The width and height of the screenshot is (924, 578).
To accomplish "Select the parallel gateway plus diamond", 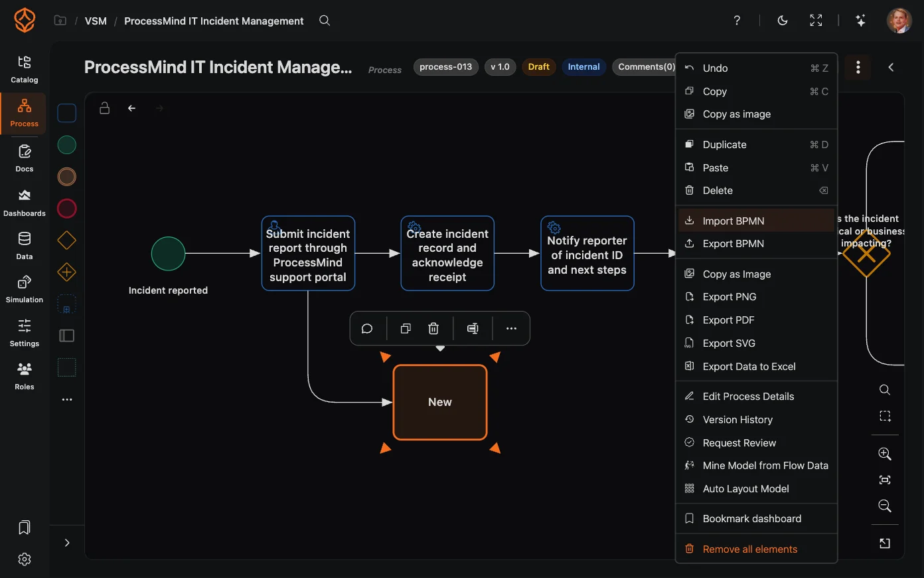I will [x=67, y=272].
